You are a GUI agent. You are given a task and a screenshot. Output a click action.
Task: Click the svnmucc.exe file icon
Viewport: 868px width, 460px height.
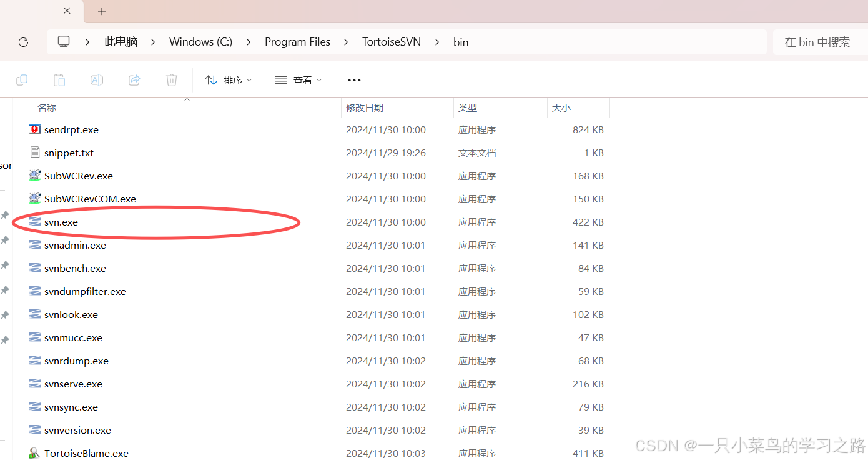point(35,337)
